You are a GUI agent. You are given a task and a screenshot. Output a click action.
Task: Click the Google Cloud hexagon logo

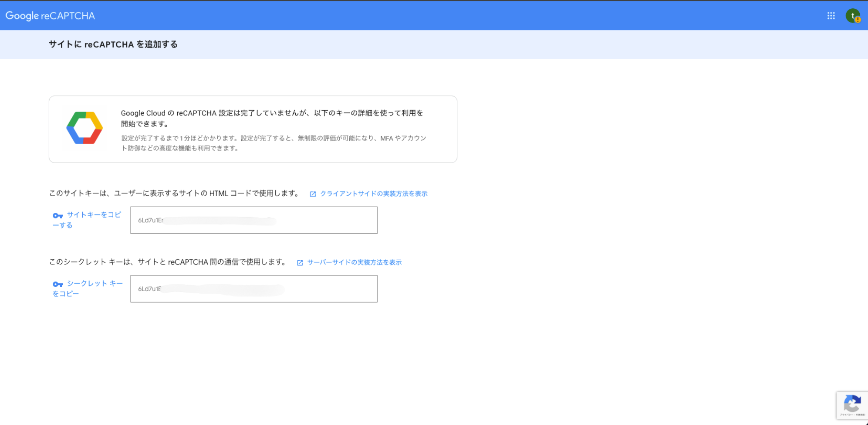click(84, 128)
